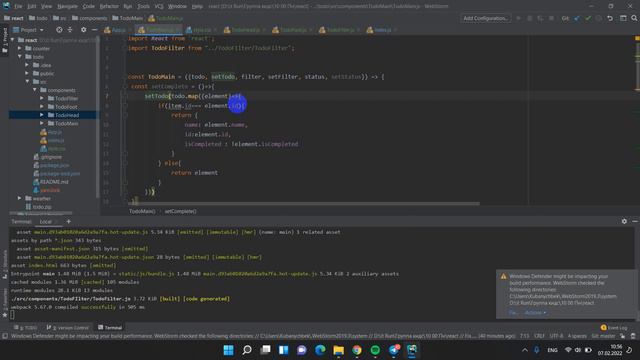This screenshot has height=360, width=640.
Task: Select the components breadcrumb
Action: pyautogui.click(x=89, y=18)
